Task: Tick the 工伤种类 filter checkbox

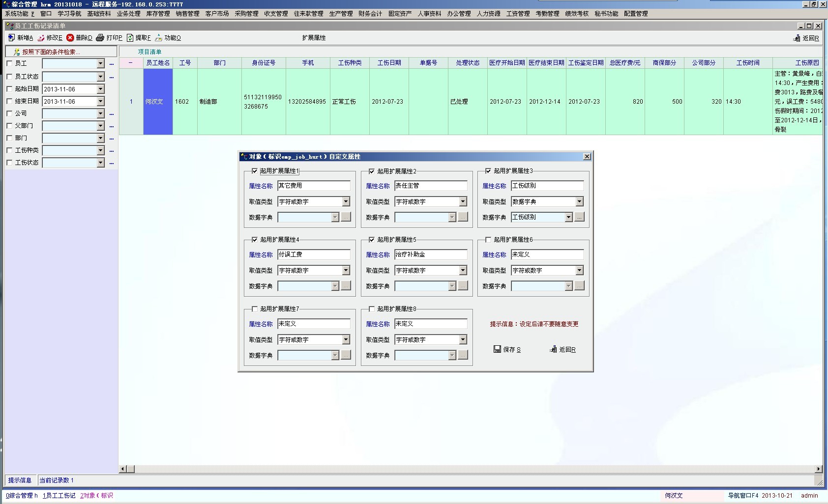Action: coord(9,150)
